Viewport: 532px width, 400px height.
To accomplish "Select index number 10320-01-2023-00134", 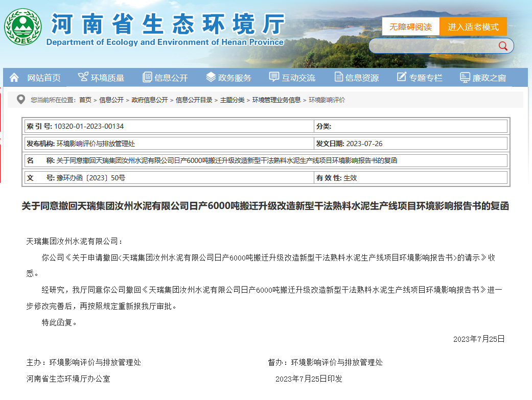I will pos(89,126).
